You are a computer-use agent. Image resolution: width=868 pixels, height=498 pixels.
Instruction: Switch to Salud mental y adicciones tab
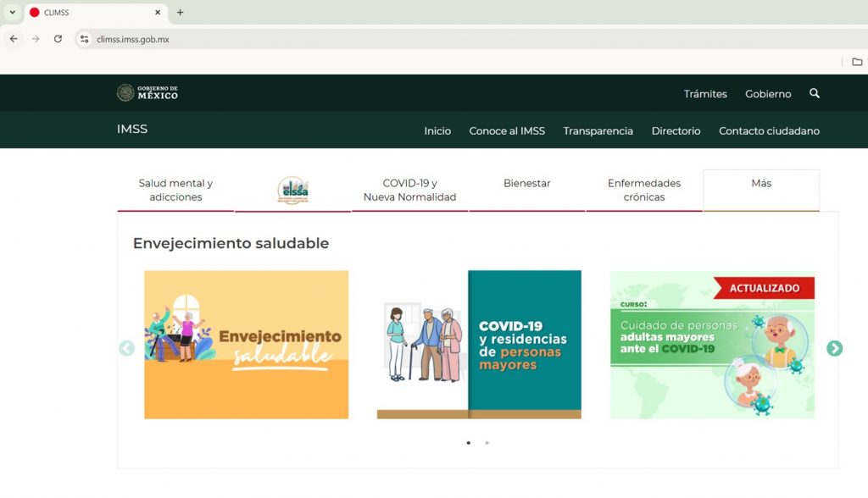[x=175, y=190]
